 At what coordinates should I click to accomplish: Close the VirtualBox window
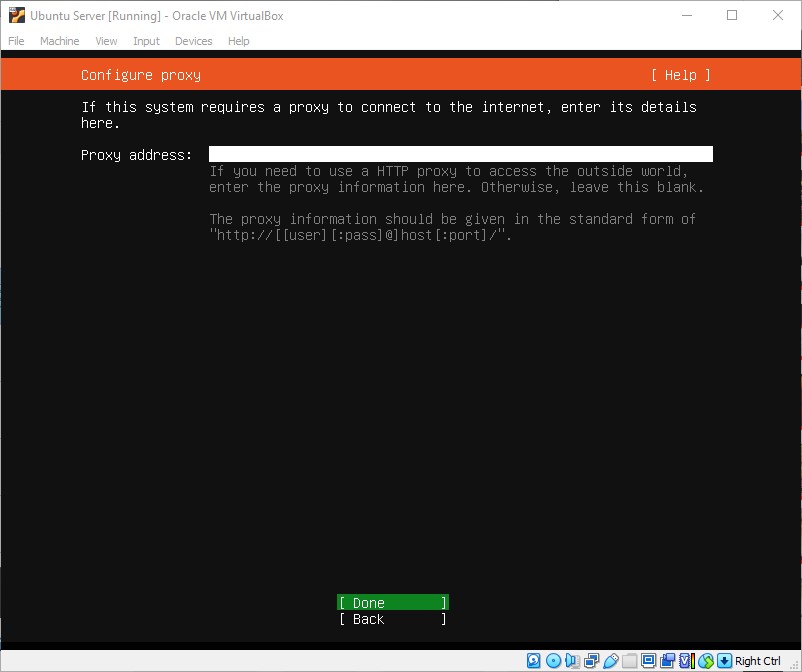pyautogui.click(x=777, y=15)
